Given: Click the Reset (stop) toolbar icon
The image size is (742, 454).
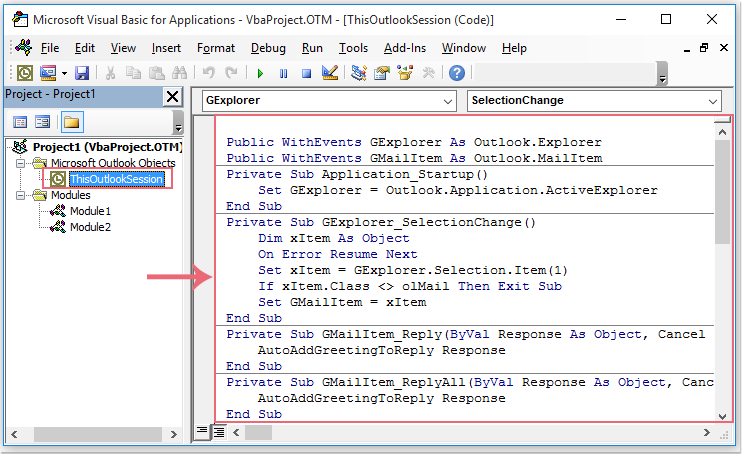Looking at the screenshot, I should (306, 73).
